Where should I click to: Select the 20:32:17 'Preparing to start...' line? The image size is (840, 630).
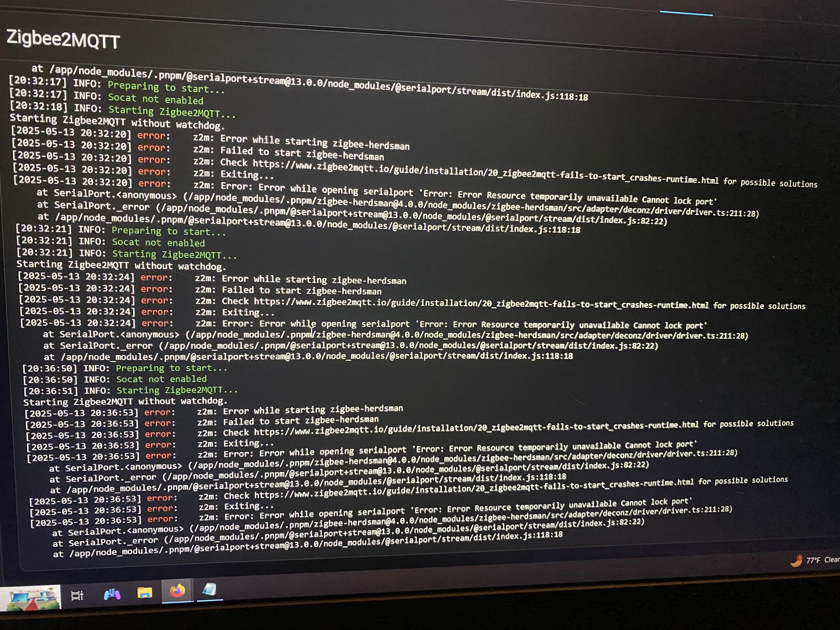click(117, 84)
